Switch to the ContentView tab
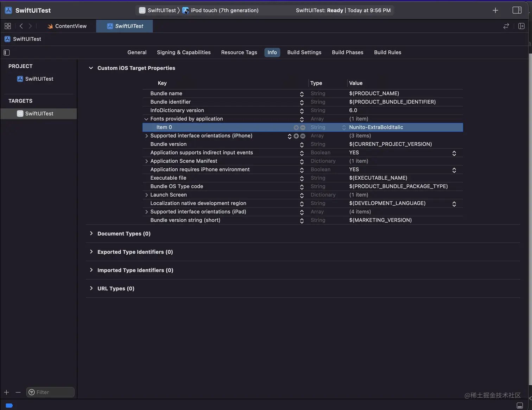532x410 pixels. (67, 26)
